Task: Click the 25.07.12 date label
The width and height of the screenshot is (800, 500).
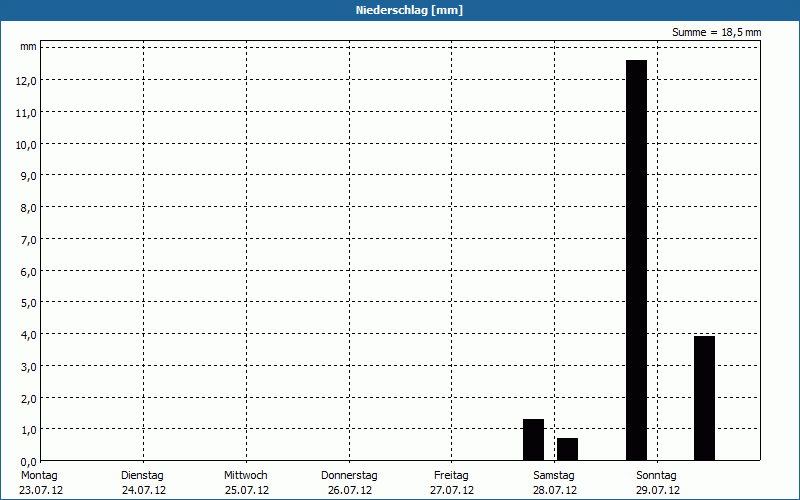Action: tap(247, 490)
